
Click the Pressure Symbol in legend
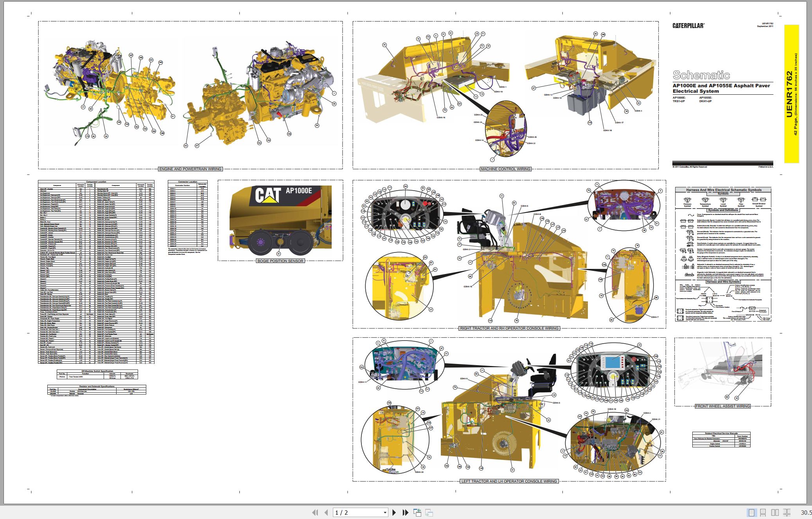coord(687,202)
